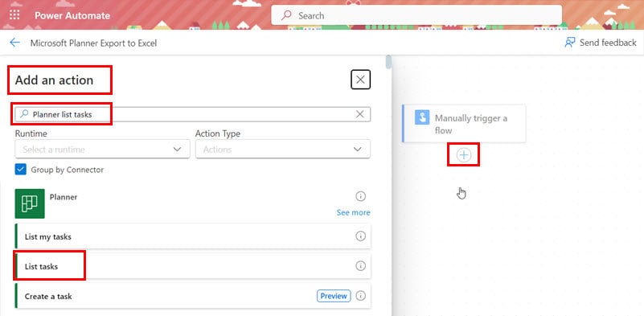Open the Runtime dropdown
The width and height of the screenshot is (644, 316).
(x=102, y=150)
